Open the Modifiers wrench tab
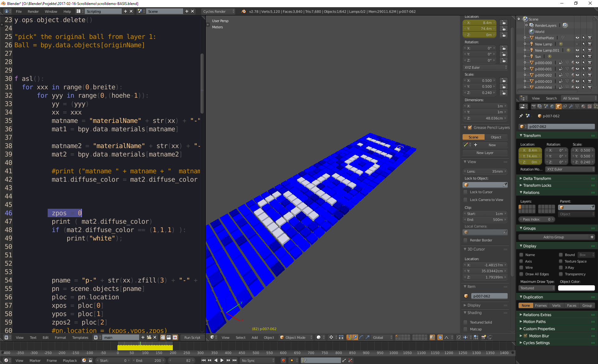The height and width of the screenshot is (364, 598). pyautogui.click(x=571, y=106)
